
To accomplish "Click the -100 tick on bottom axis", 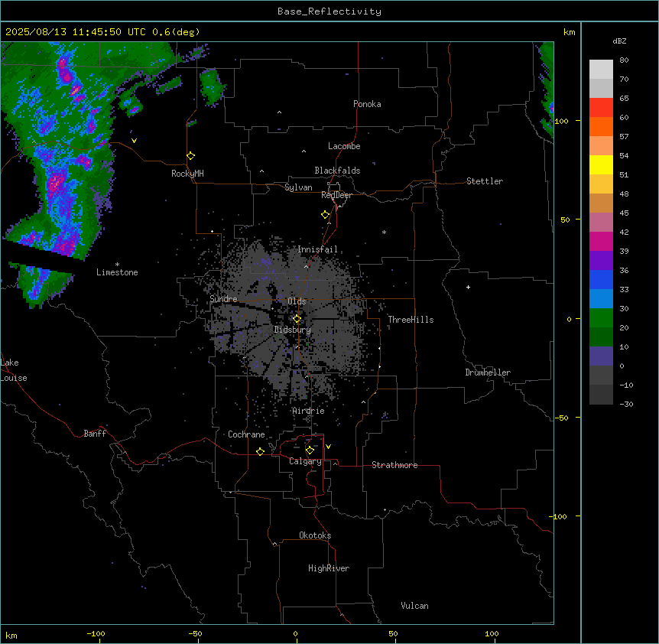I will click(x=96, y=634).
